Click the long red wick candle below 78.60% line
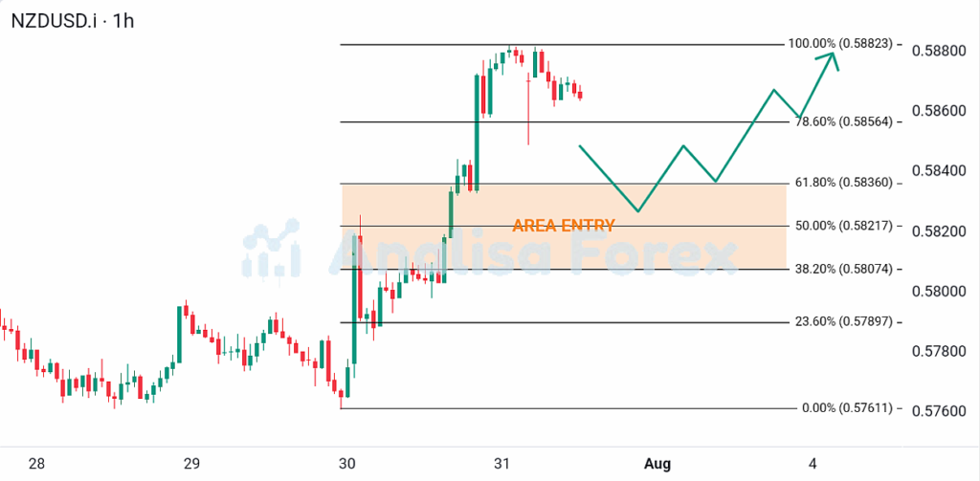 click(528, 109)
